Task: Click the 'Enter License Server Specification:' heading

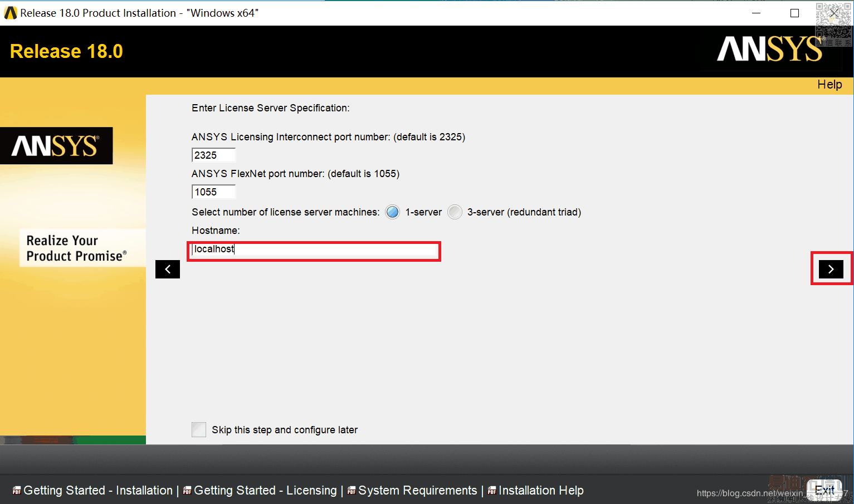Action: (271, 108)
